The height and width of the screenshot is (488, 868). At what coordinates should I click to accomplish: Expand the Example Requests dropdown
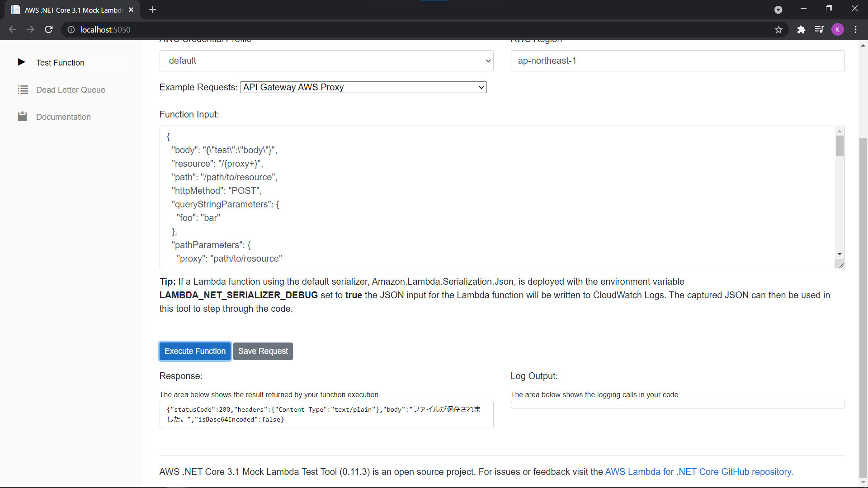point(363,87)
